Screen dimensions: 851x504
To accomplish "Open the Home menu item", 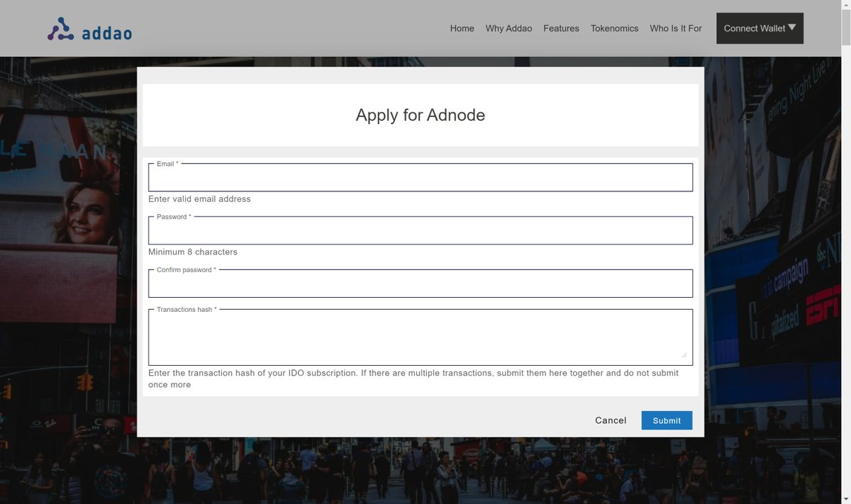I will pos(462,28).
